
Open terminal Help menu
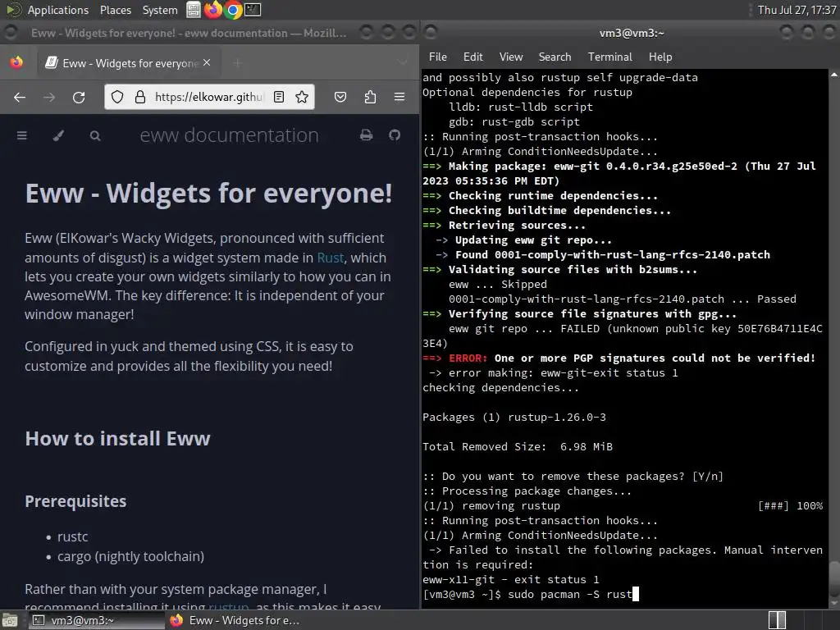click(660, 57)
